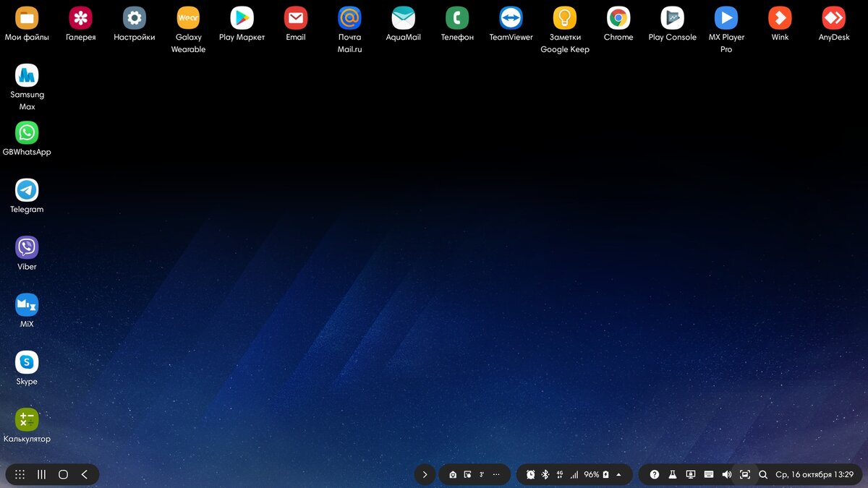The height and width of the screenshot is (488, 868).
Task: Click the volume speaker icon
Action: [x=727, y=474]
